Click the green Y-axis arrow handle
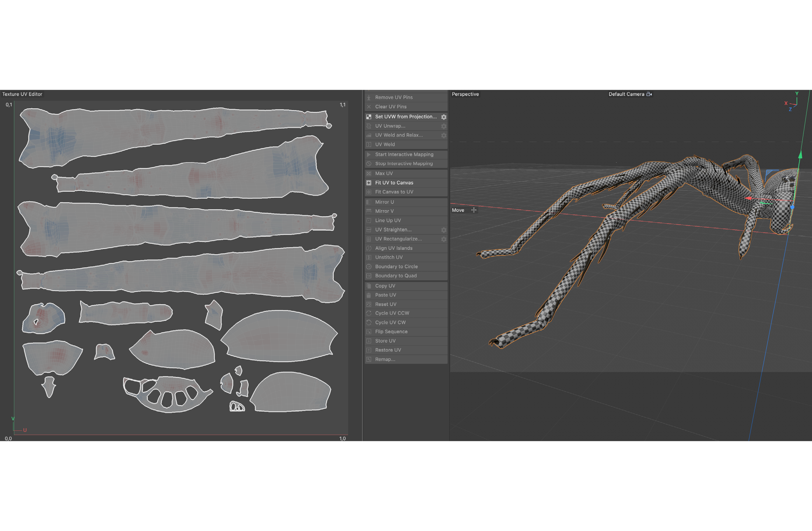This screenshot has height=531, width=812. pos(800,155)
